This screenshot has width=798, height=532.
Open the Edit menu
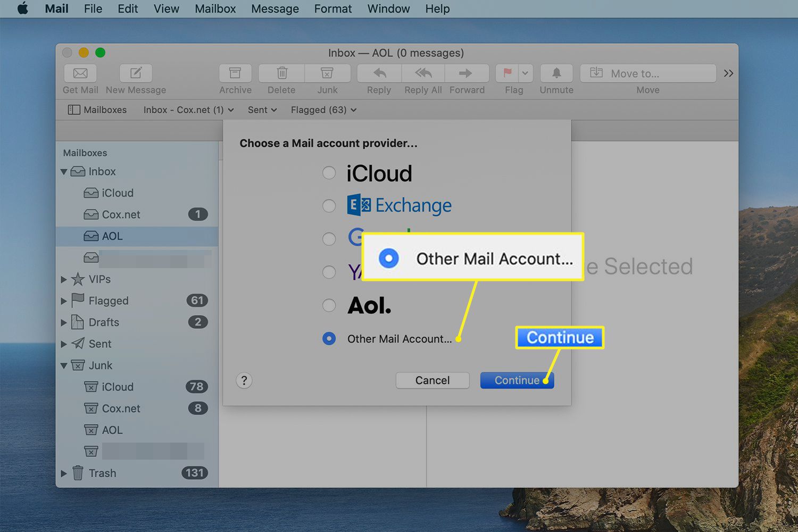point(128,9)
